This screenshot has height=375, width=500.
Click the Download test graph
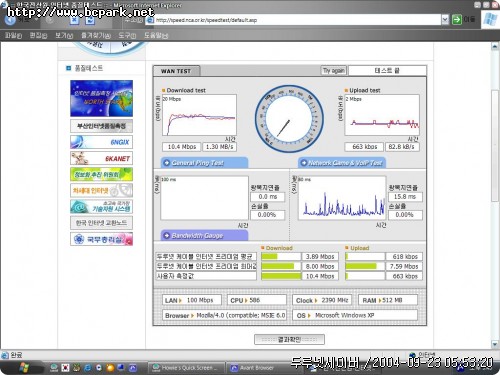[199, 115]
